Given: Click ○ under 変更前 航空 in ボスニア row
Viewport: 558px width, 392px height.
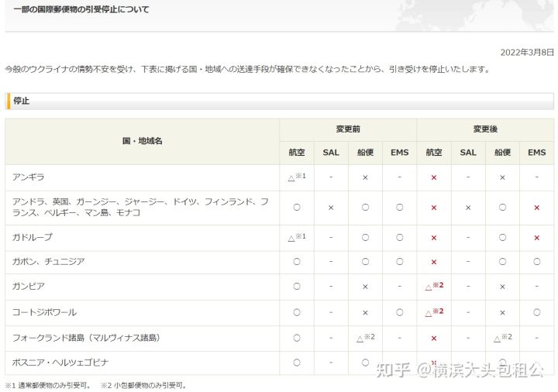Looking at the screenshot, I should [297, 363].
